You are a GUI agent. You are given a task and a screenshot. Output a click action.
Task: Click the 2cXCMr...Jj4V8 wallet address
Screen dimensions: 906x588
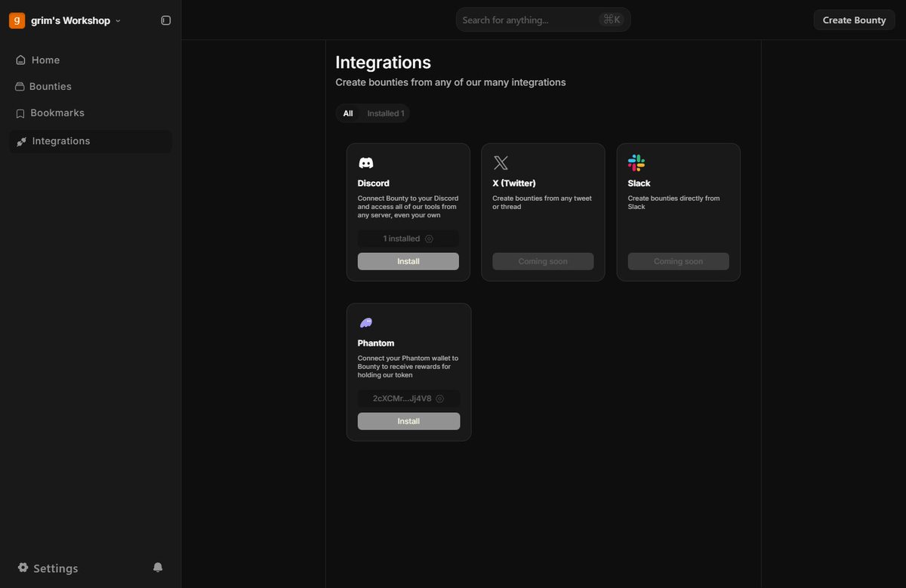[x=408, y=399]
